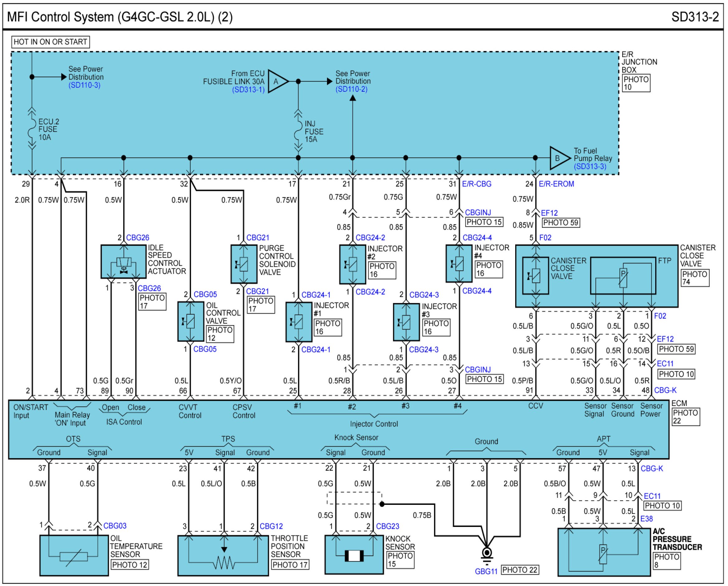Screen dimensions: 728x586
Task: Open the SD110-3 power distribution link
Action: [84, 85]
